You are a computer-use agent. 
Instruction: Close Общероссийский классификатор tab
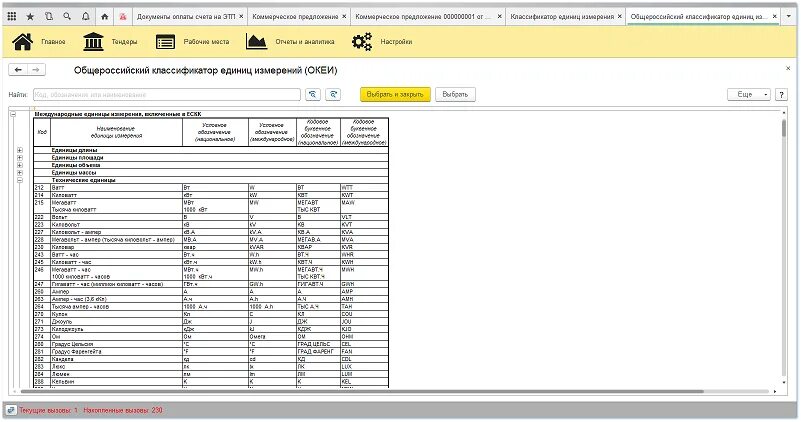tap(774, 16)
